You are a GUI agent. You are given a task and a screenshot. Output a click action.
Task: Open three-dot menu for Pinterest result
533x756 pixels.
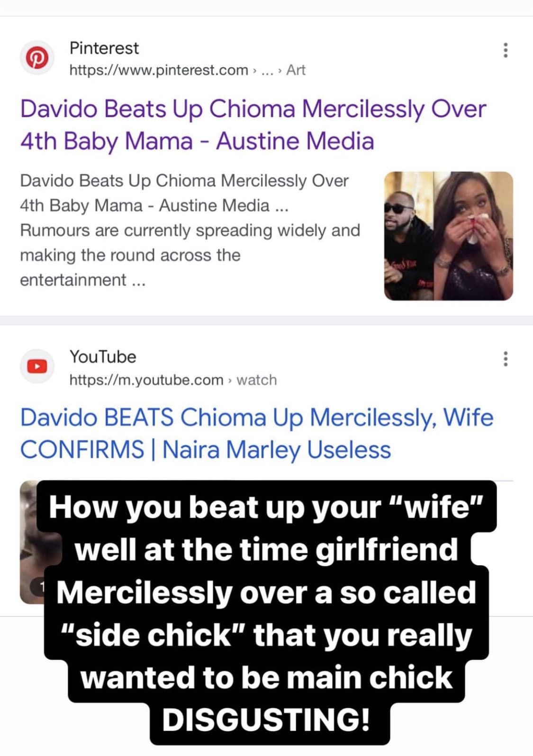(506, 50)
